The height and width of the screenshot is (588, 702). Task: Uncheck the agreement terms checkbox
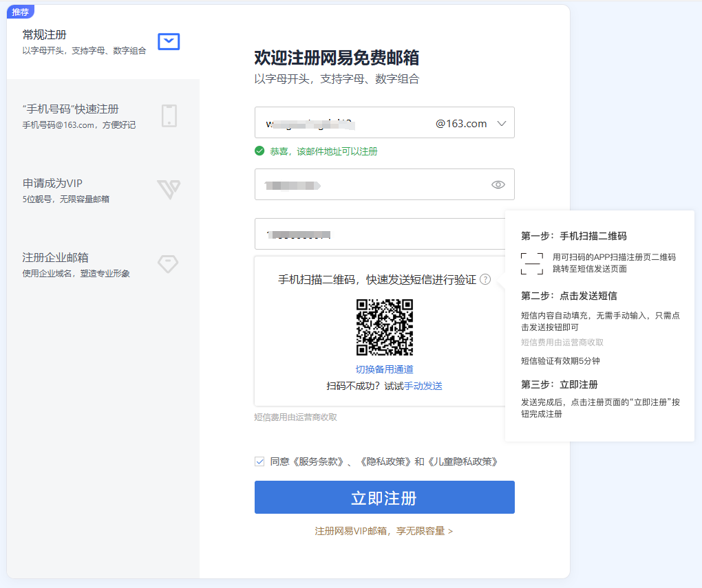click(259, 461)
